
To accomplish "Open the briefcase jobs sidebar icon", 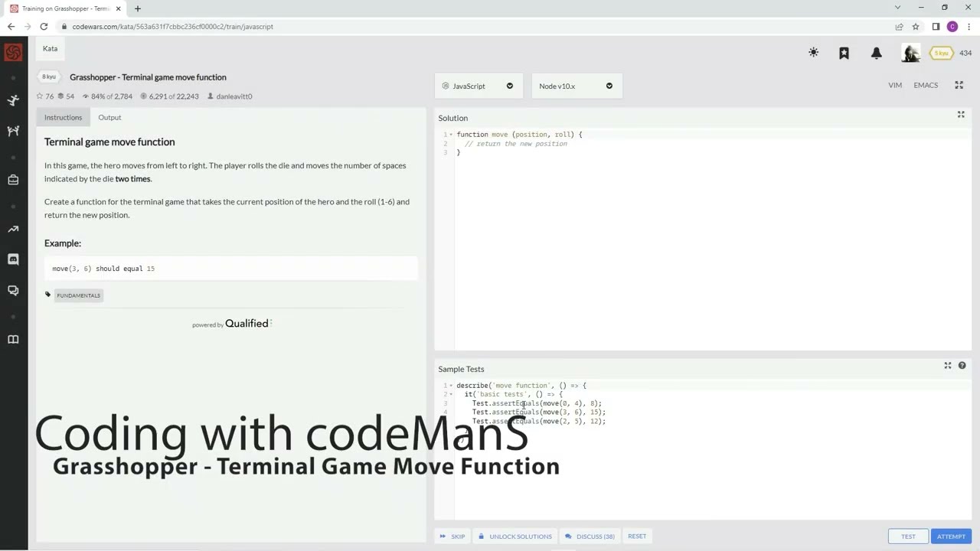I will point(13,180).
